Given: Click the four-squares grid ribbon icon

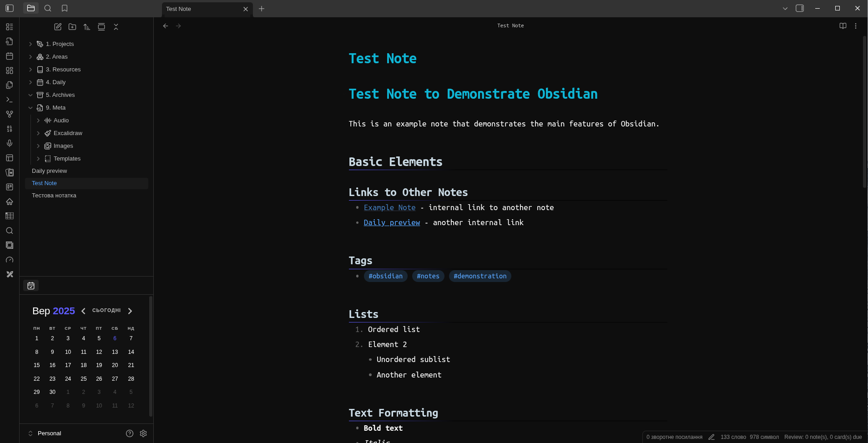Looking at the screenshot, I should (x=10, y=70).
